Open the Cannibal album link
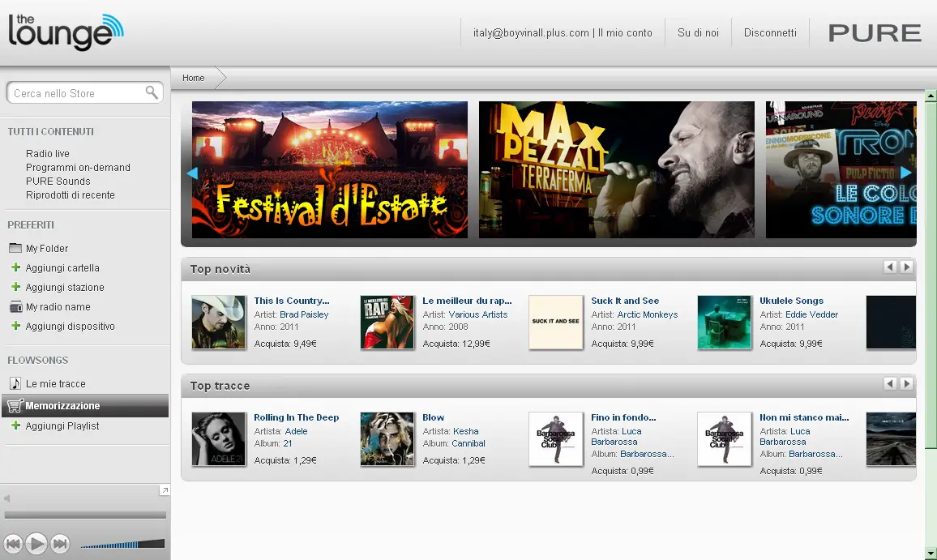 (x=468, y=443)
